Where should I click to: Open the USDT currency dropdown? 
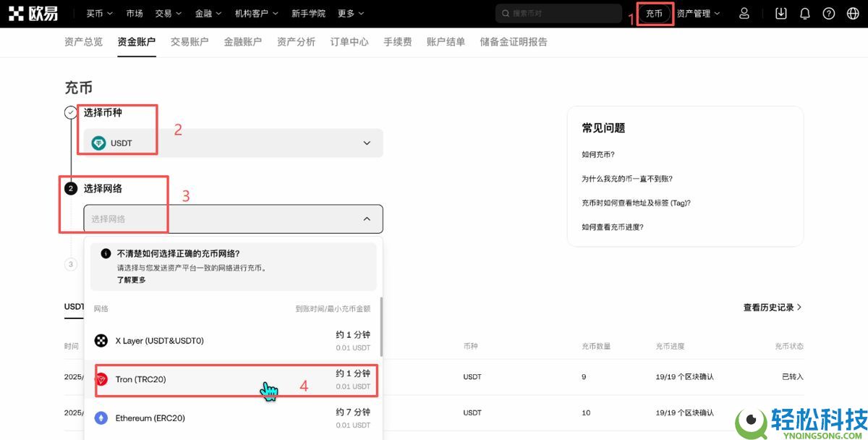(367, 143)
